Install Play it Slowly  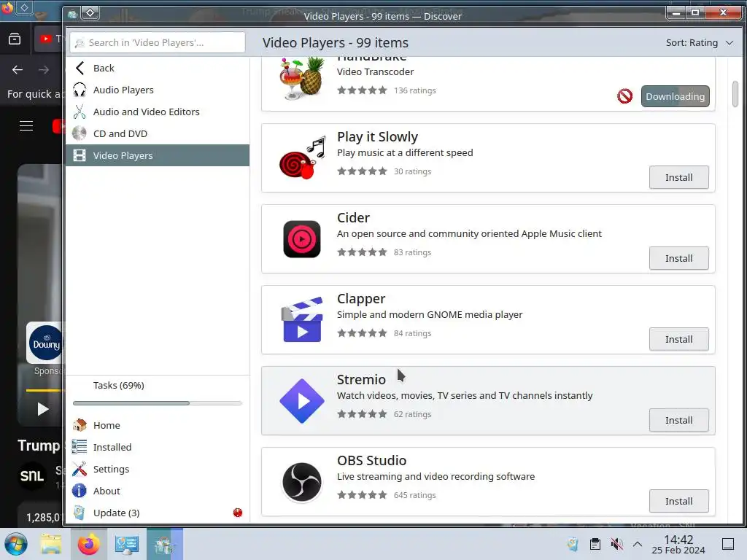click(679, 178)
